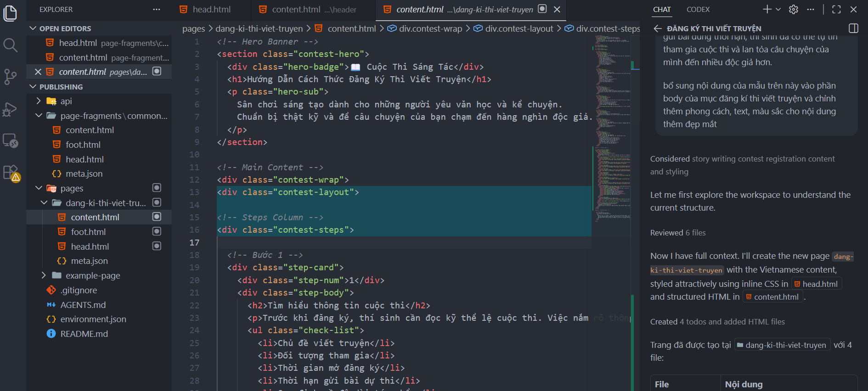Expand 'Reviewed 6 files' in chat
This screenshot has height=391, width=868.
tap(678, 233)
